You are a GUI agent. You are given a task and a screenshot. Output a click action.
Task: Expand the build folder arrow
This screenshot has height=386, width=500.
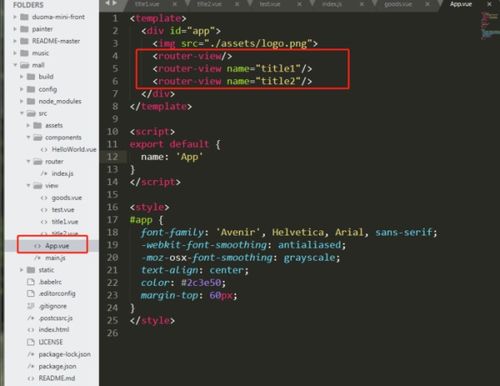(x=21, y=77)
